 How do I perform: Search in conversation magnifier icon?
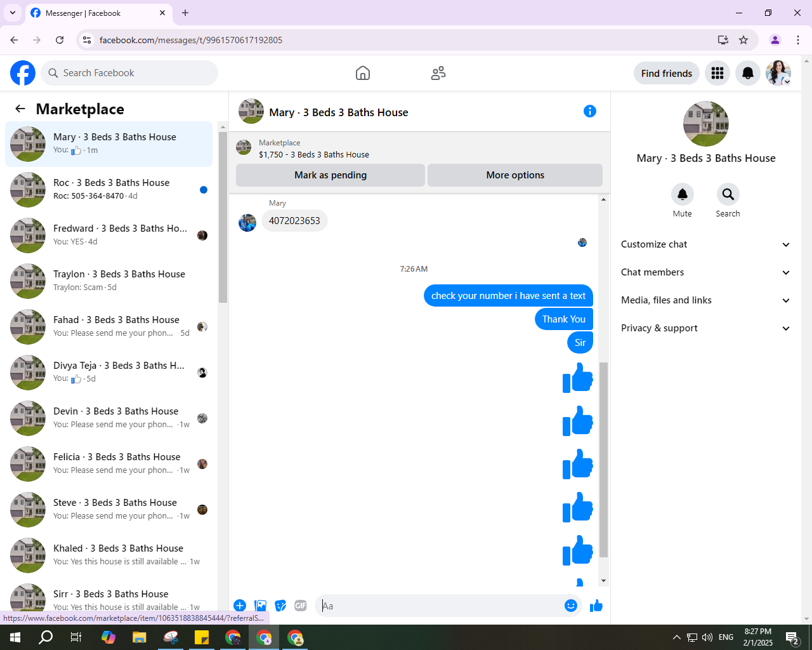pyautogui.click(x=728, y=194)
